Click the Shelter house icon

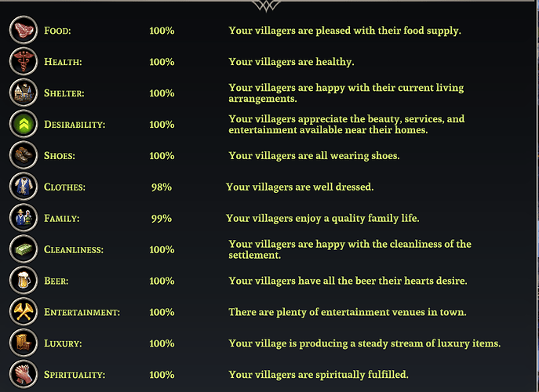tap(22, 93)
